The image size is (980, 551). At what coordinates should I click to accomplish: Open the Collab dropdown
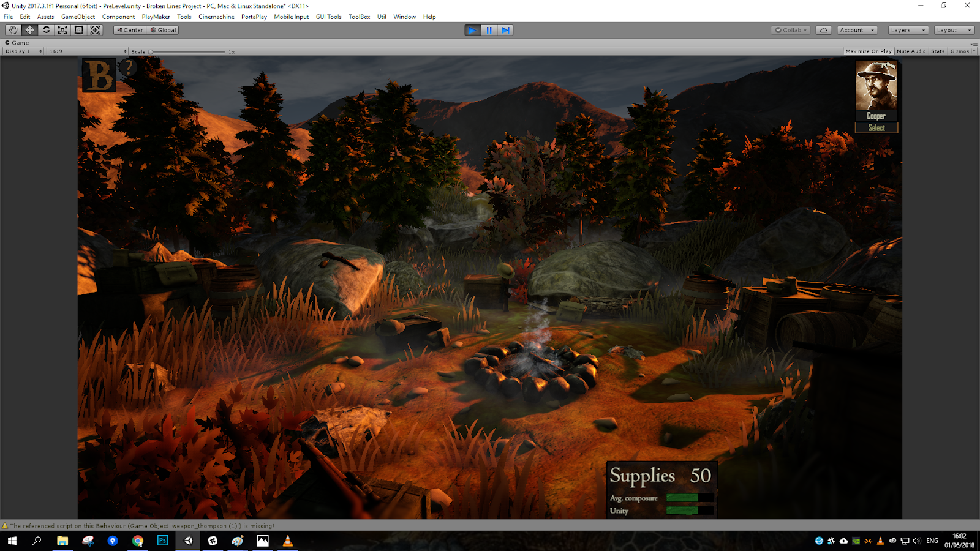791,30
